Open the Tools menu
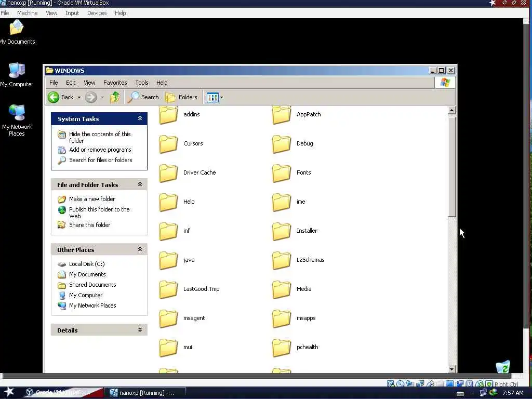This screenshot has width=532, height=399. [x=142, y=83]
